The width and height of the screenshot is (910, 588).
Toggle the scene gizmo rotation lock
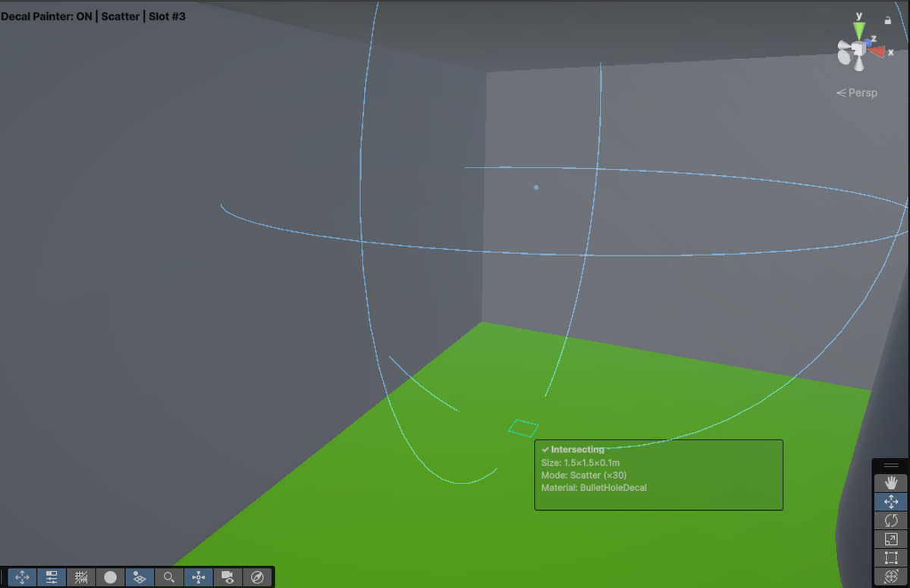[x=888, y=20]
